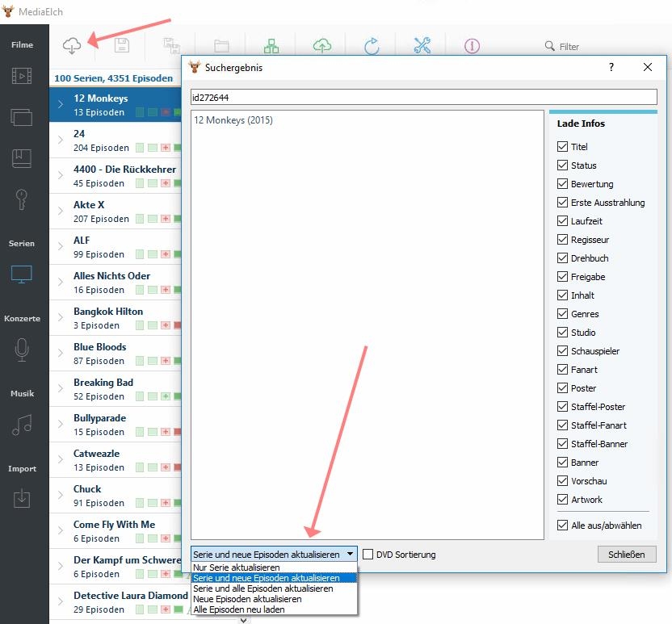Image resolution: width=672 pixels, height=624 pixels.
Task: Select the Catweazle series in the list
Action: (115, 460)
